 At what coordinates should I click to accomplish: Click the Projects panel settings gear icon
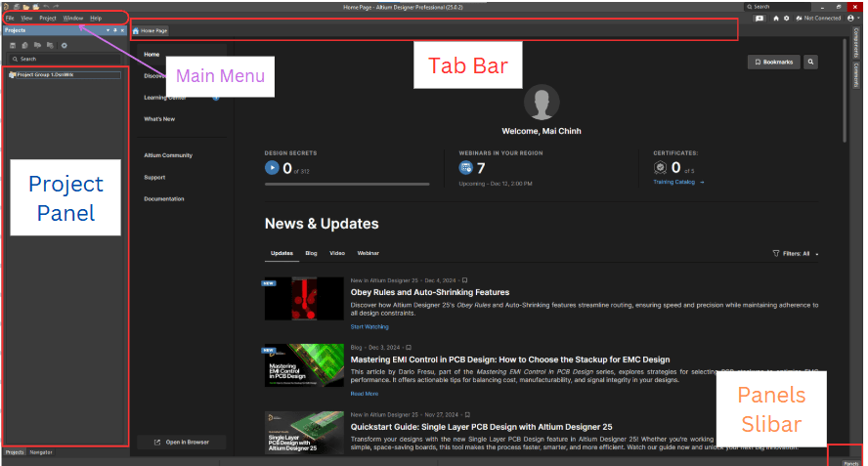[x=65, y=45]
